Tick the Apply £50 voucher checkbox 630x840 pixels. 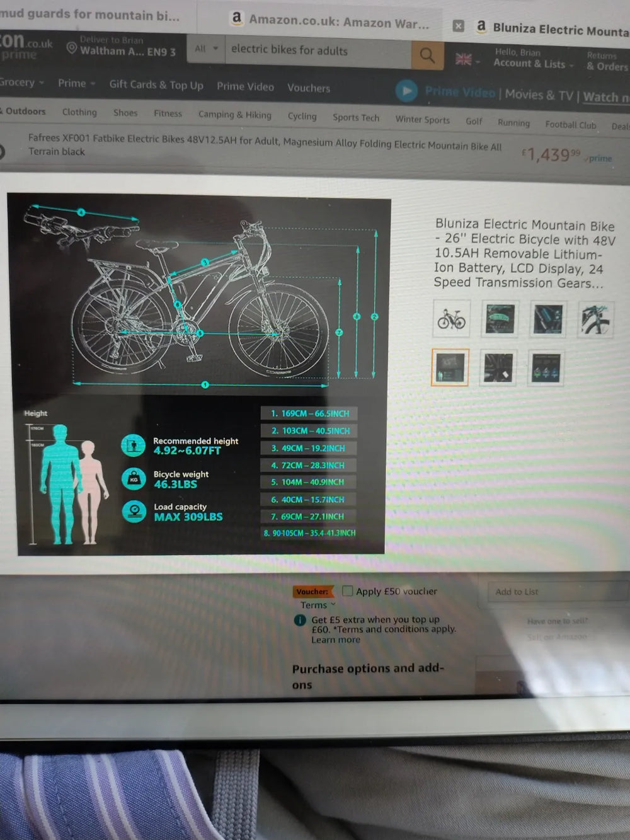pyautogui.click(x=347, y=590)
